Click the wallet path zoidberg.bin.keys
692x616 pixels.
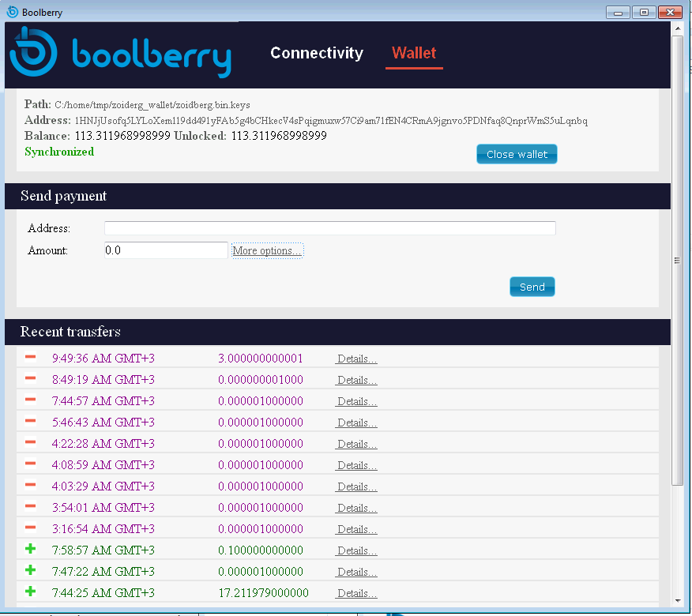[x=152, y=105]
